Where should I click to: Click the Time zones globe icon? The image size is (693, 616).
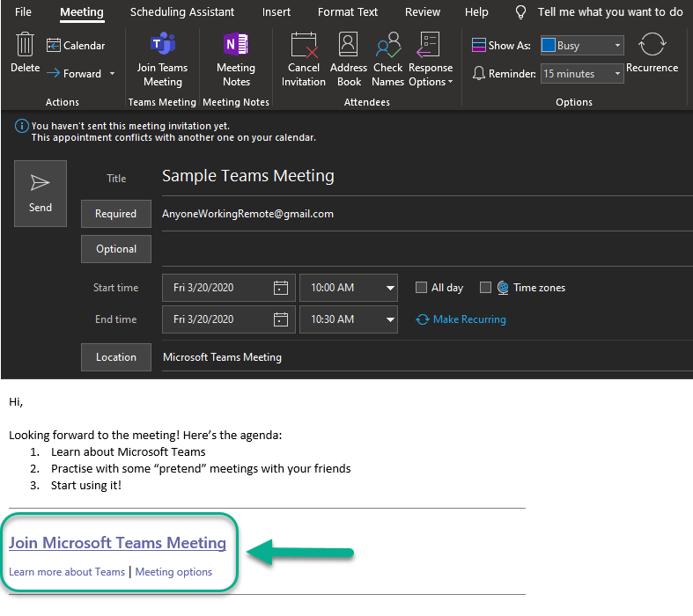point(503,288)
